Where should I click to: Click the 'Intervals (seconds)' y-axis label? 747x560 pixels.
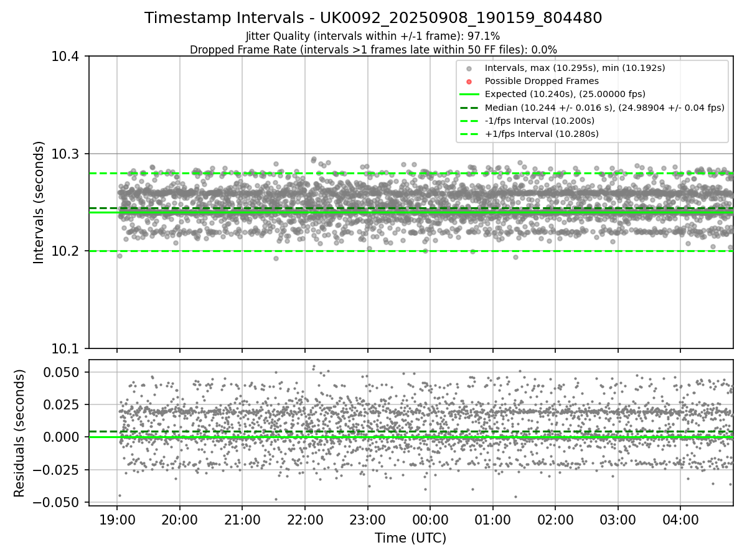point(39,202)
